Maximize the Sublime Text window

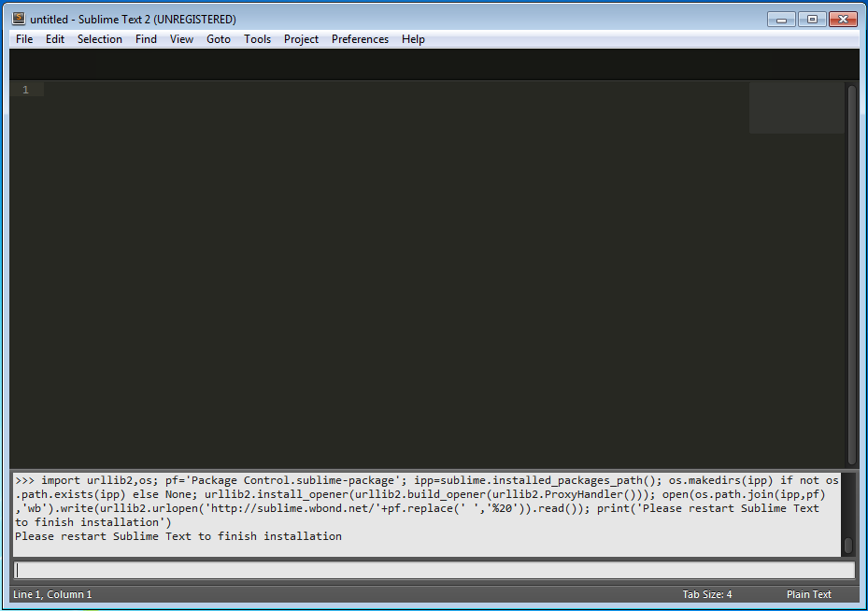coord(812,20)
